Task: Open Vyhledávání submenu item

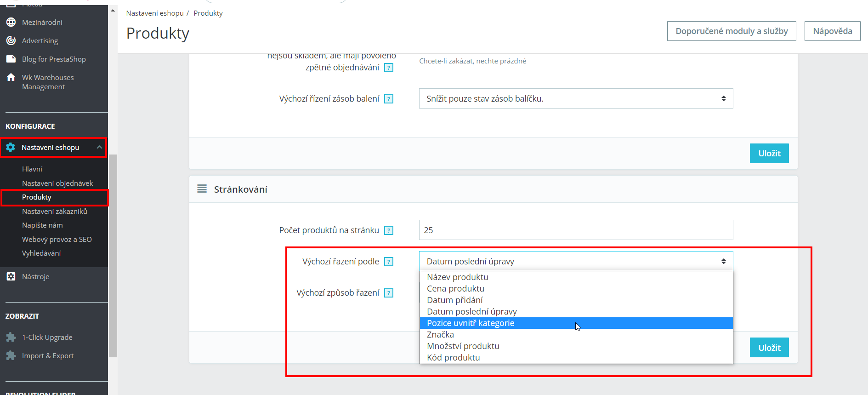Action: pyautogui.click(x=41, y=253)
